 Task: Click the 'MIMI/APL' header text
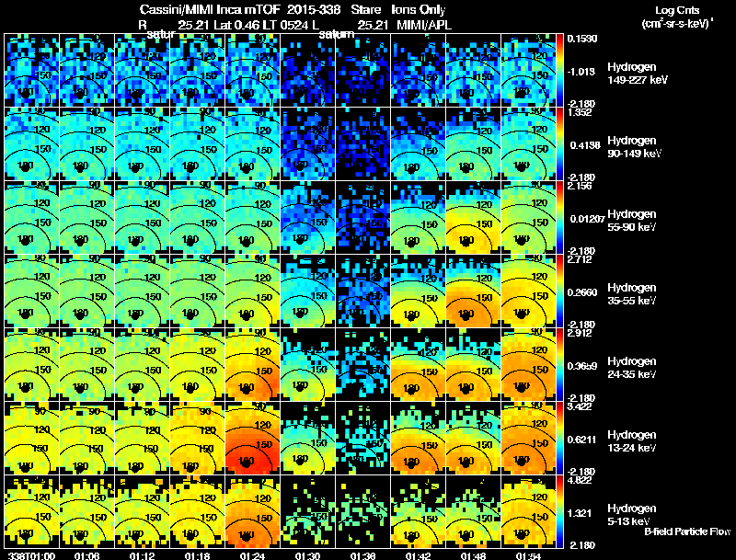[424, 25]
